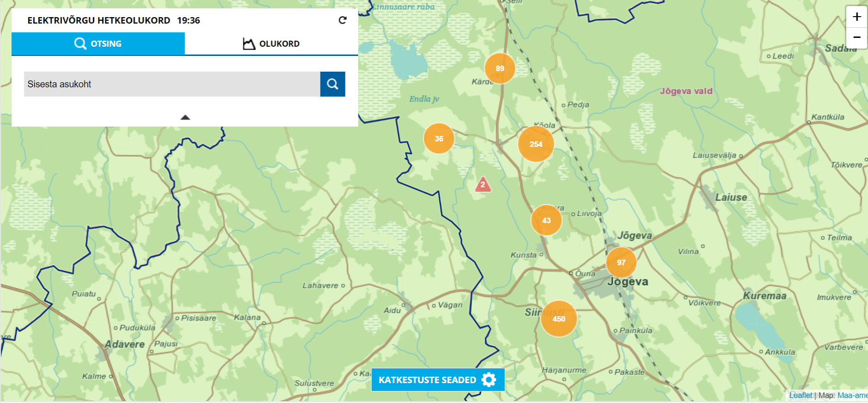Click the Jõgeva town label on map

pyautogui.click(x=627, y=282)
